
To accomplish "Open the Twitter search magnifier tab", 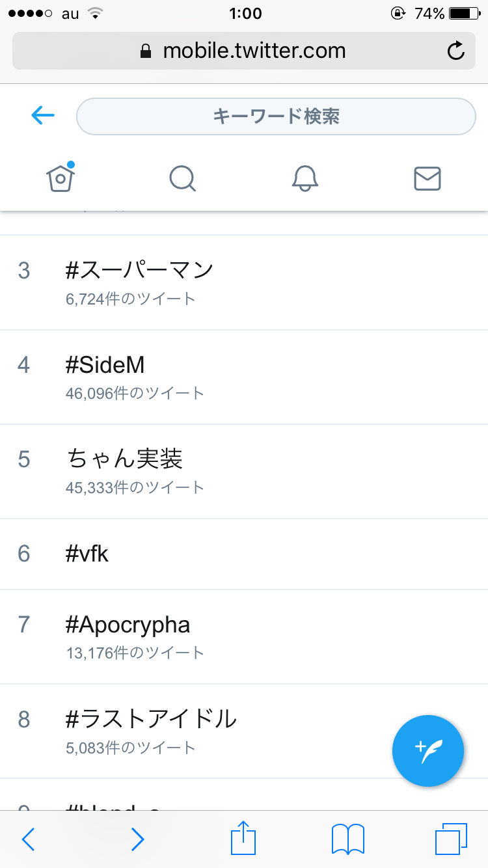I will 183,178.
